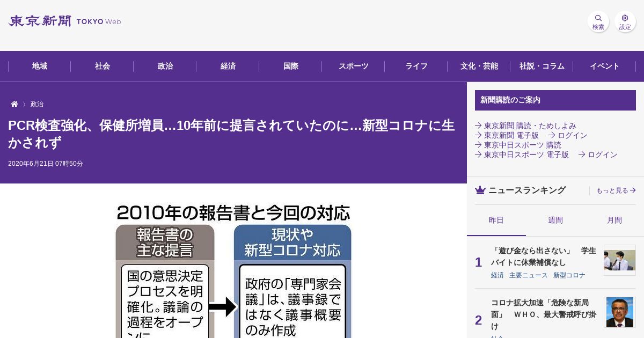Select the 週間 ranking tab
644x338 pixels.
pos(555,221)
